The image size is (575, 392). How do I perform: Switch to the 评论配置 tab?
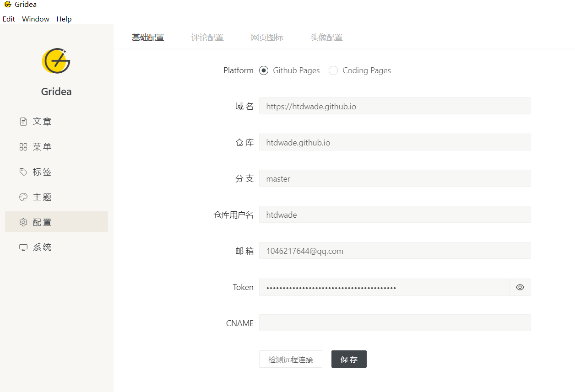point(207,38)
